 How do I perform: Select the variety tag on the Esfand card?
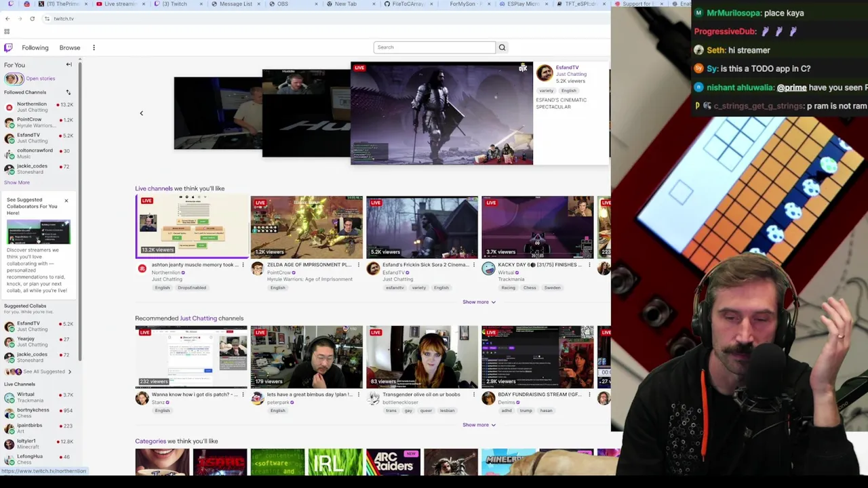pos(418,288)
